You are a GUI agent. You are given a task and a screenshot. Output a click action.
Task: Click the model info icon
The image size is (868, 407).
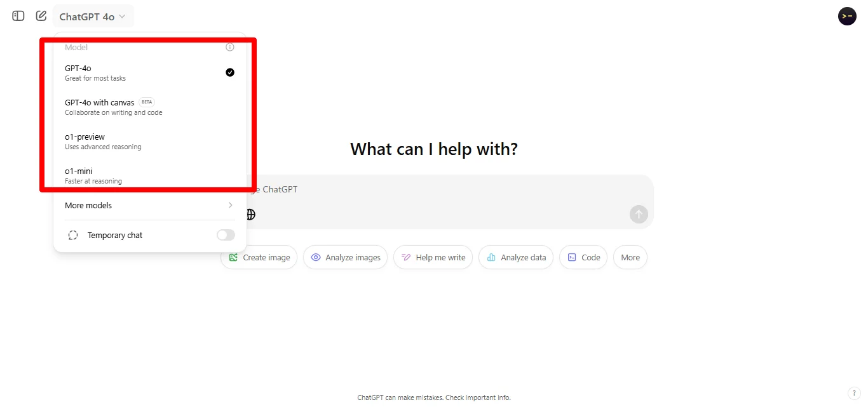point(230,47)
